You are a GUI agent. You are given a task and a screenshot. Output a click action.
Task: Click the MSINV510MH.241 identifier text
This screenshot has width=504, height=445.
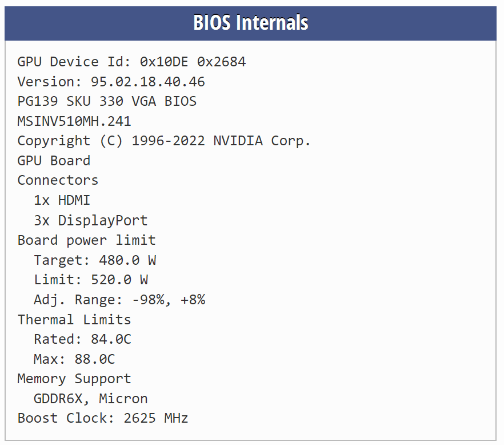pos(74,121)
